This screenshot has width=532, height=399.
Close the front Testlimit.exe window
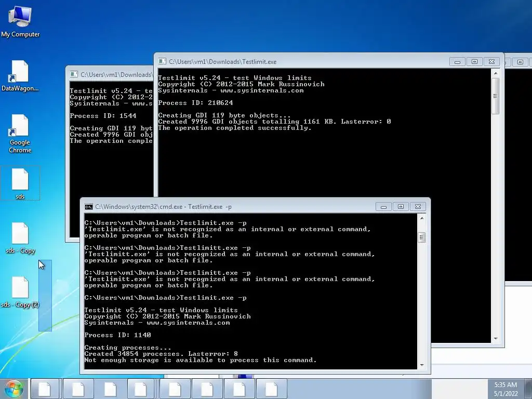[491, 62]
